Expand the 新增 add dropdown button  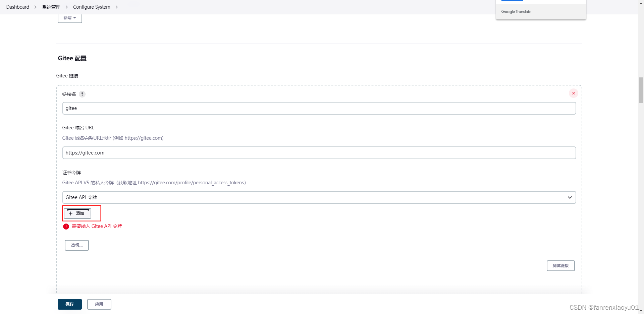point(70,18)
